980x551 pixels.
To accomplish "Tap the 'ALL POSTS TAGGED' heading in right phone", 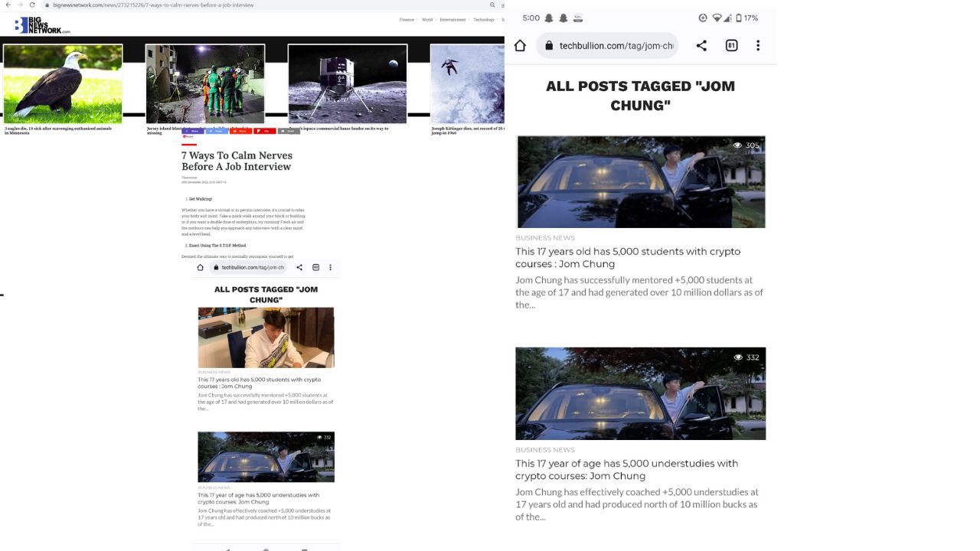I will click(640, 96).
